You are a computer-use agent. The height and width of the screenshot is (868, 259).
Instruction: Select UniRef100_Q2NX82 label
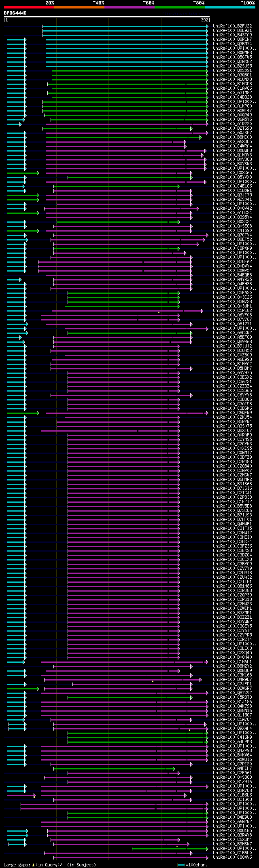232,61
